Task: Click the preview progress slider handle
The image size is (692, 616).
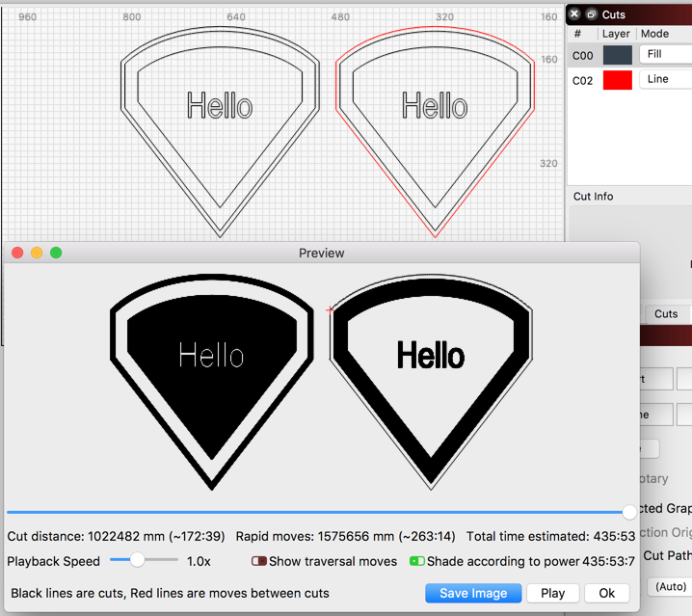Action: pos(629,512)
